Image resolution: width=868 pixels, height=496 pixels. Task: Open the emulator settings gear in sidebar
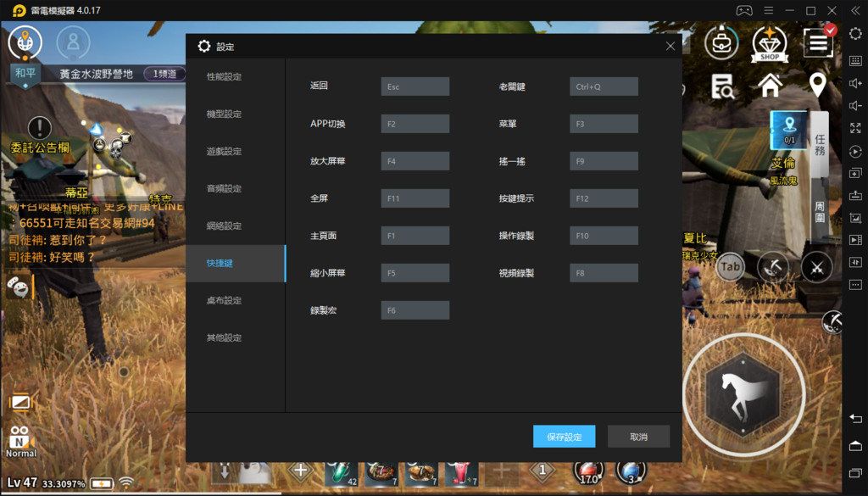tap(855, 33)
